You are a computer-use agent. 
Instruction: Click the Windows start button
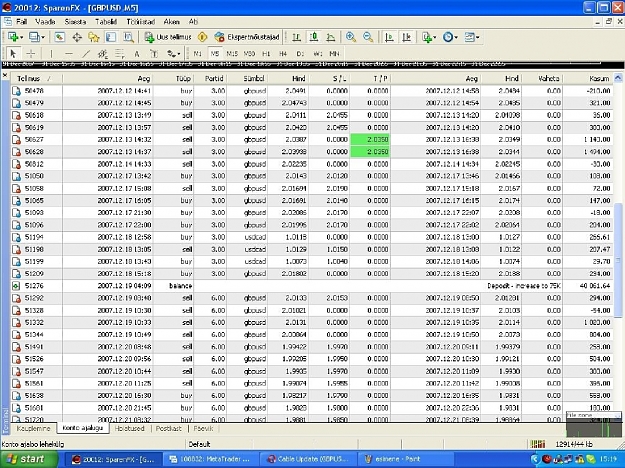pos(28,459)
